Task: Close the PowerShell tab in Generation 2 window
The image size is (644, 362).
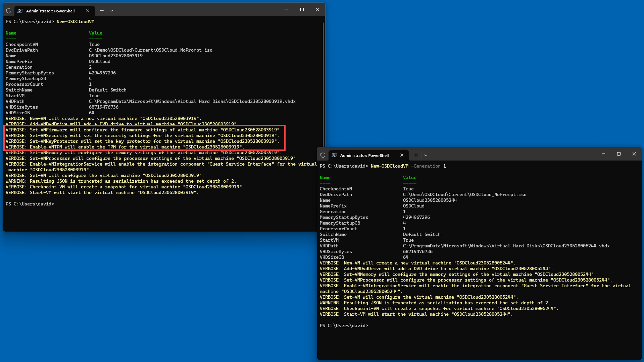Action: 88,11
